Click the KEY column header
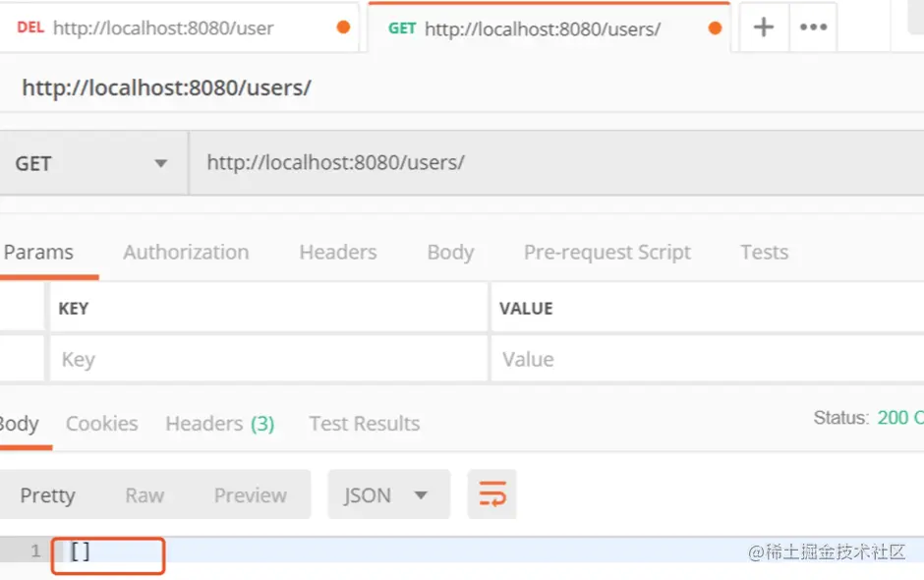This screenshot has width=924, height=580. pos(74,309)
